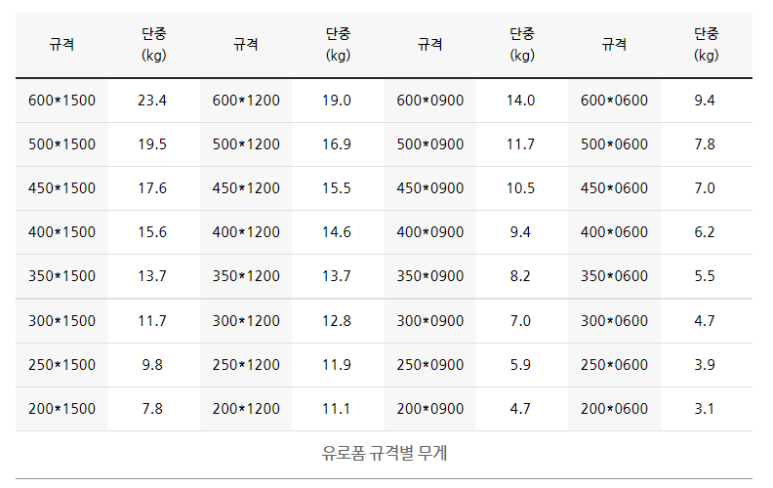
Task: Choose the 500*0900 size cell
Action: (430, 144)
